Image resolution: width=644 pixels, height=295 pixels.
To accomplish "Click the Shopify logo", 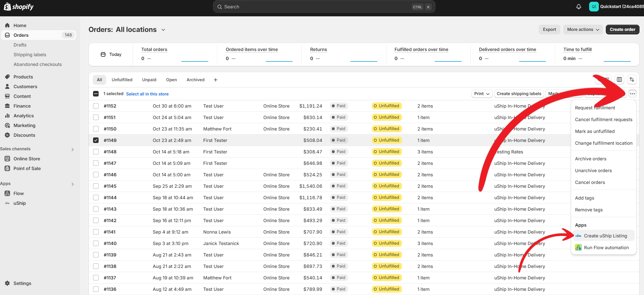I will coord(19,7).
